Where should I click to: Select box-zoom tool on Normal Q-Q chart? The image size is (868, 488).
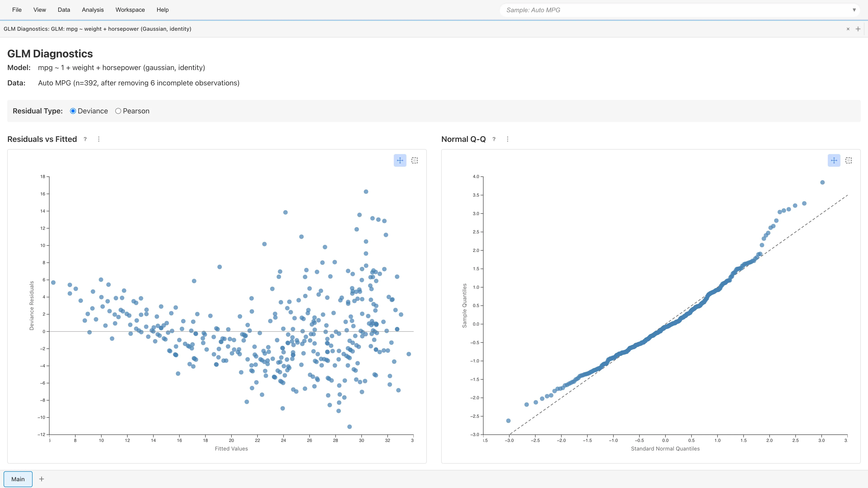point(849,160)
